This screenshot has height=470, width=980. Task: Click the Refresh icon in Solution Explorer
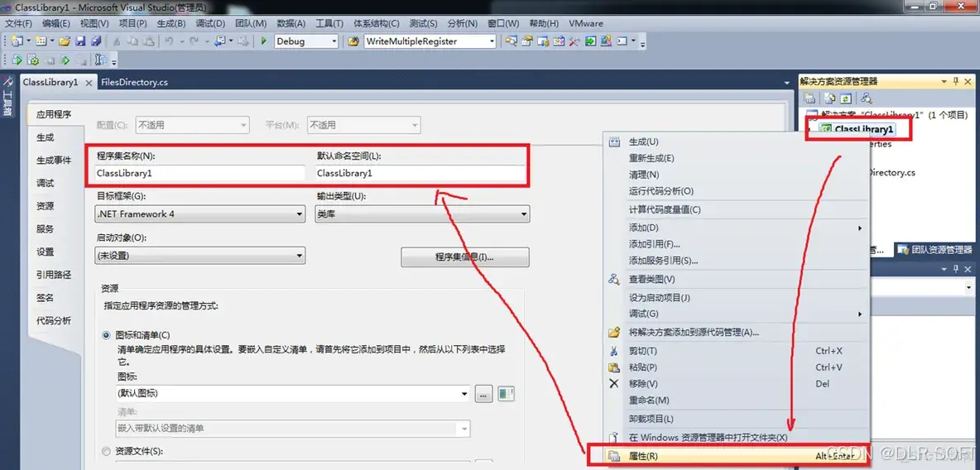(x=846, y=98)
